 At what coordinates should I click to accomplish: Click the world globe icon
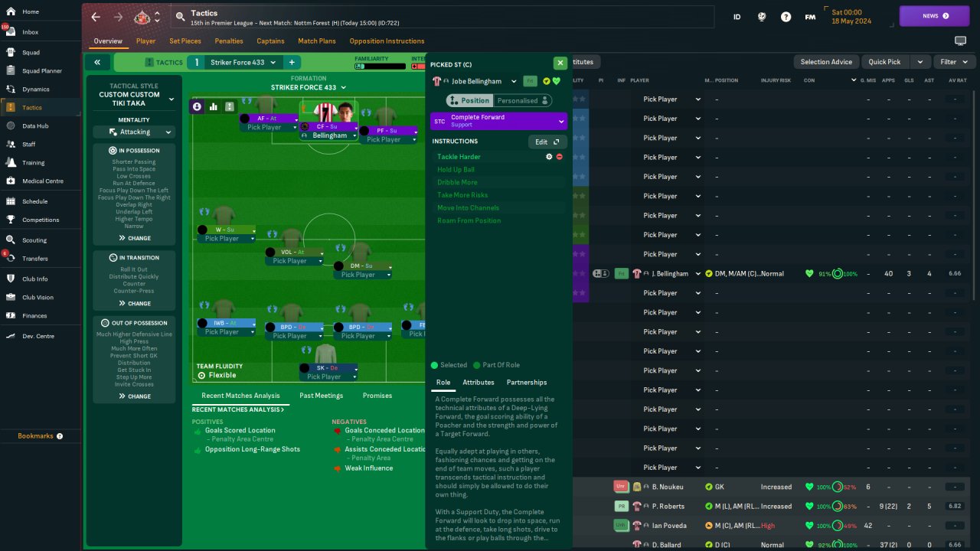[762, 17]
